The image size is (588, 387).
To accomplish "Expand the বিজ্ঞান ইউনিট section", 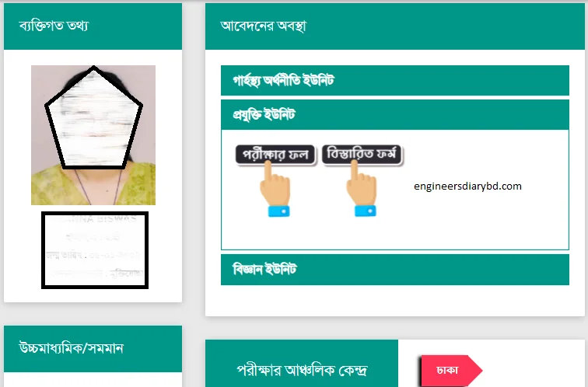I will pos(395,270).
